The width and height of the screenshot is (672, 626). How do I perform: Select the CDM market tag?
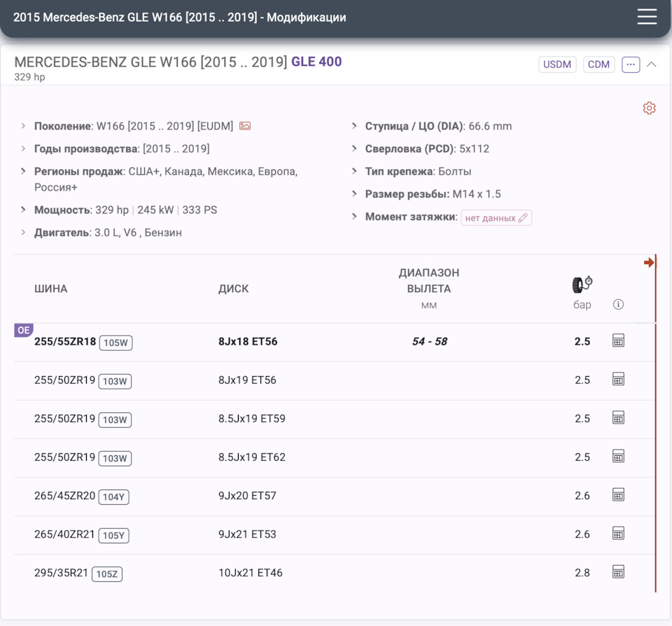pos(598,64)
